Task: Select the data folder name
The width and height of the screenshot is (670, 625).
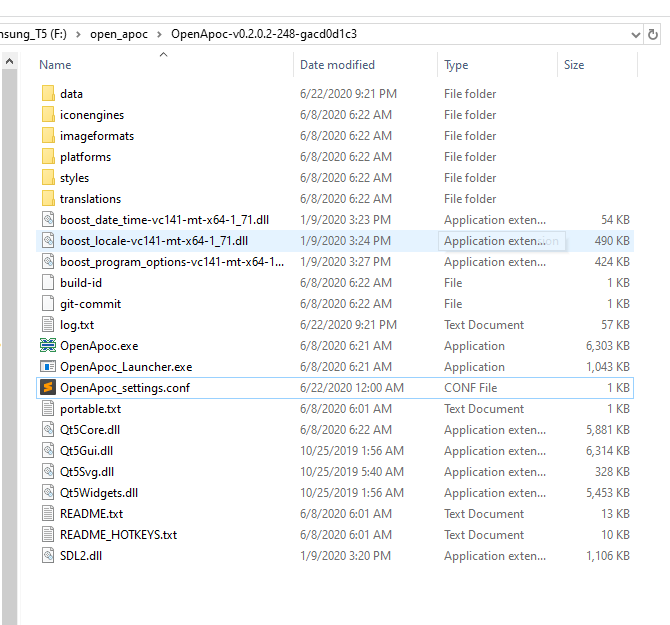Action: coord(71,94)
